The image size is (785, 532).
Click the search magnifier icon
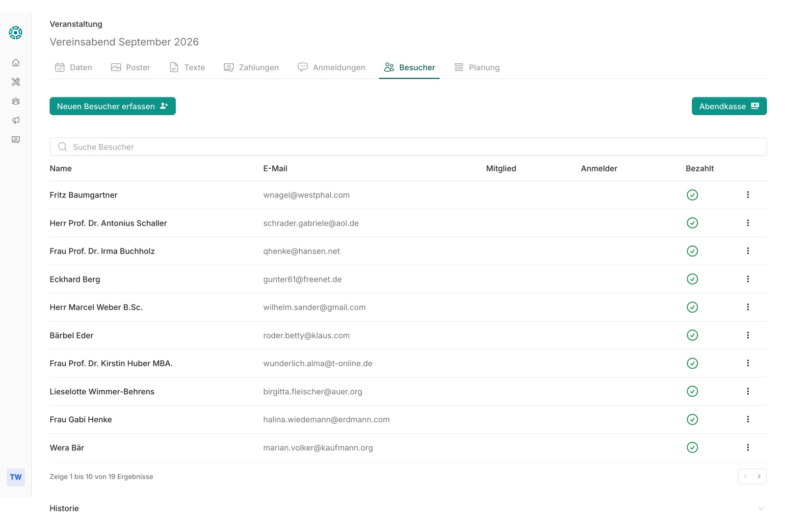62,147
